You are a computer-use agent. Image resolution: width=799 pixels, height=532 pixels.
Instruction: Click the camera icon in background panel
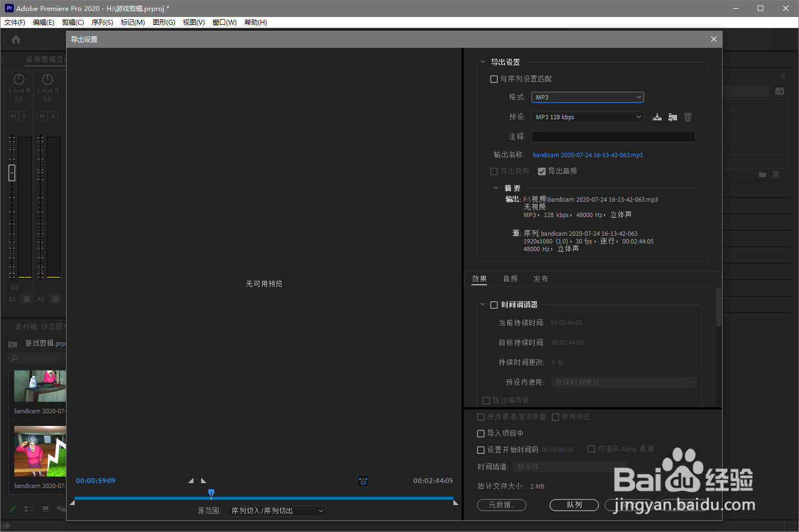780,91
